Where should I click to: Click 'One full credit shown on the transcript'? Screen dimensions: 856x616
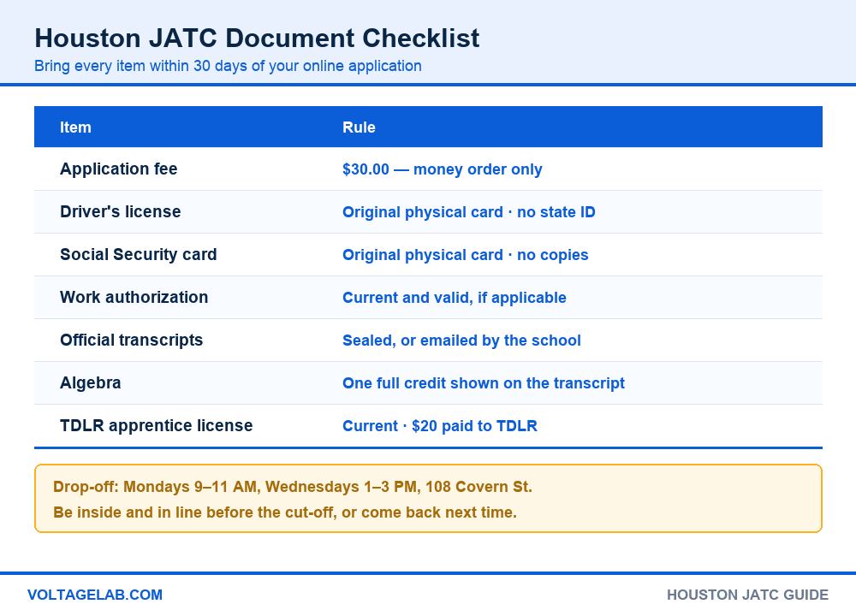point(483,383)
